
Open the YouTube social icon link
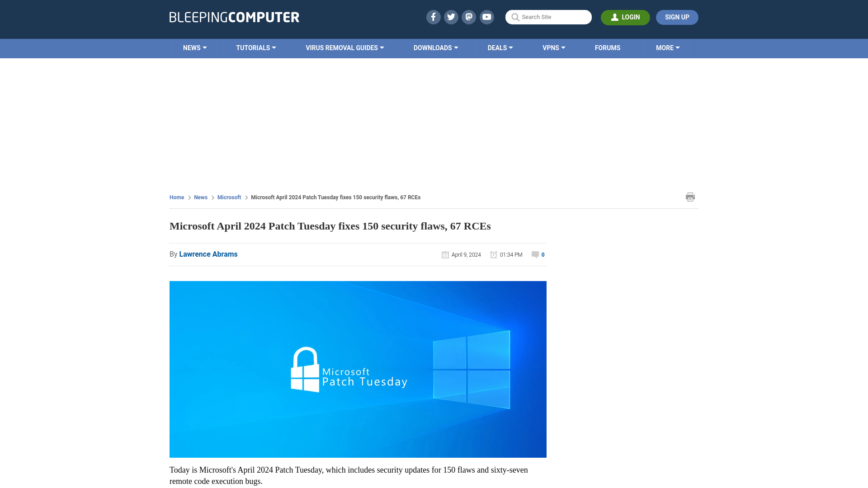pyautogui.click(x=487, y=17)
